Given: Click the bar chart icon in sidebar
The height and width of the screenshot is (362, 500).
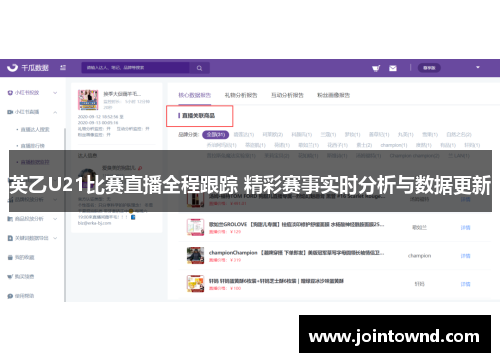Looking at the screenshot, I should [x=10, y=219].
